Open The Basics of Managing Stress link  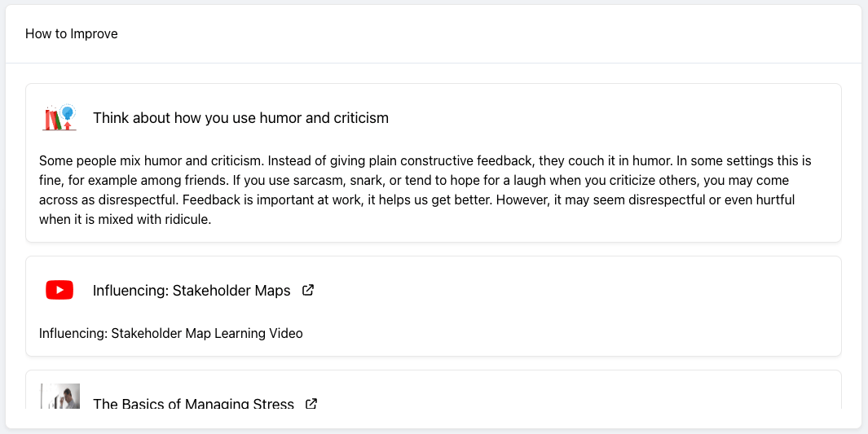(x=193, y=404)
